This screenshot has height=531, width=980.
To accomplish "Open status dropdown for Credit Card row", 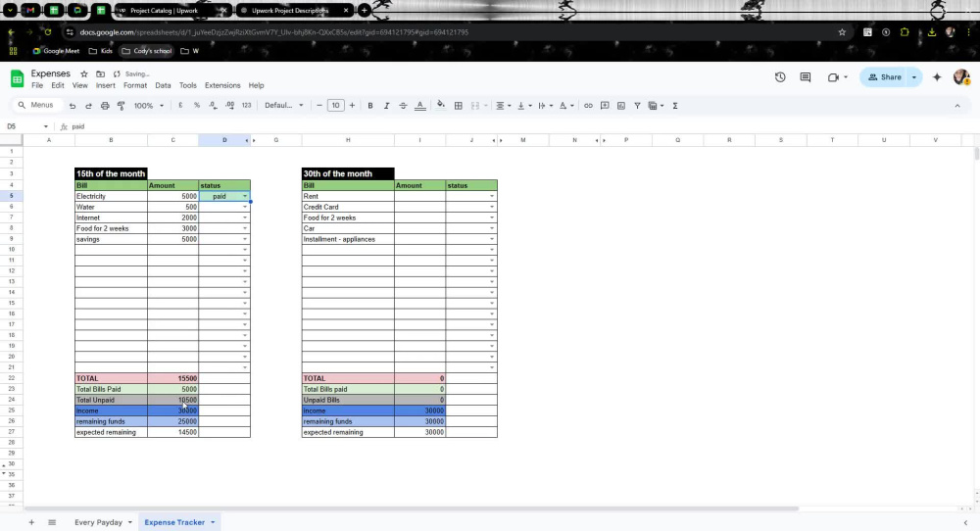I will 491,207.
